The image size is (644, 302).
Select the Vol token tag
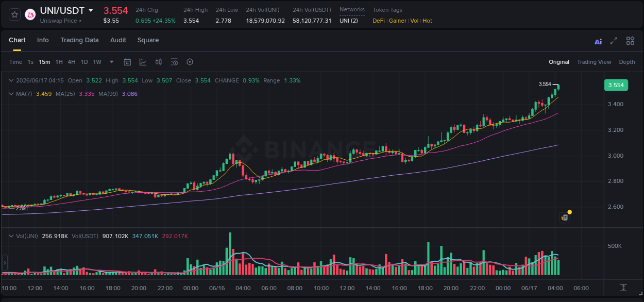414,21
